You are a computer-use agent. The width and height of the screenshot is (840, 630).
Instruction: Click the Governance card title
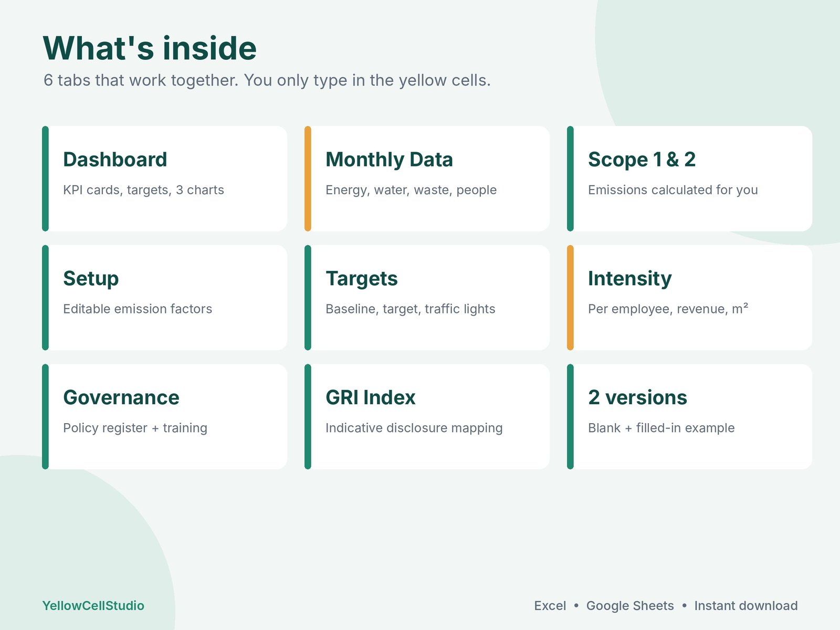pos(121,398)
